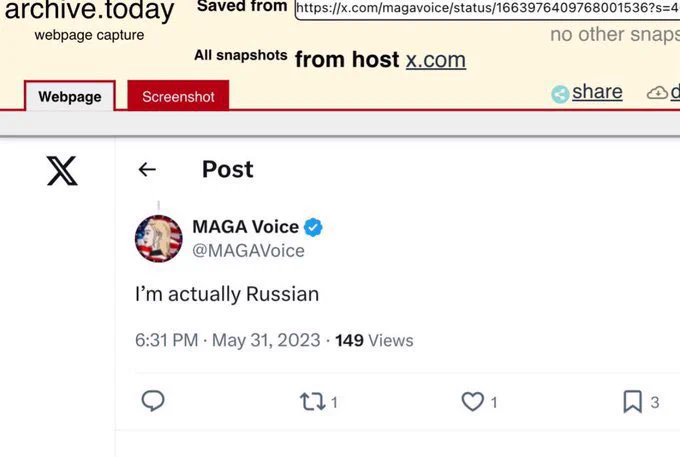Go back using the arrow beside Post
The width and height of the screenshot is (680, 457).
[147, 170]
